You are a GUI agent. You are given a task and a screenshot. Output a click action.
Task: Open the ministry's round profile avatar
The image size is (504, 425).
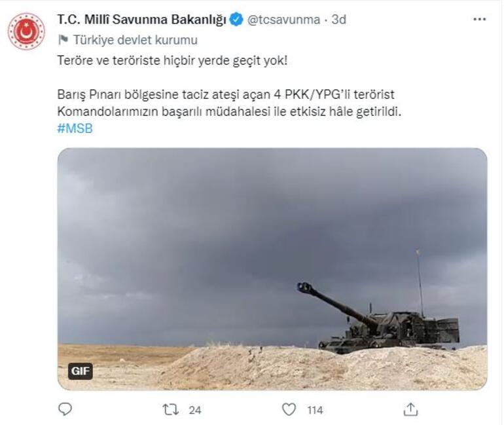coord(26,31)
